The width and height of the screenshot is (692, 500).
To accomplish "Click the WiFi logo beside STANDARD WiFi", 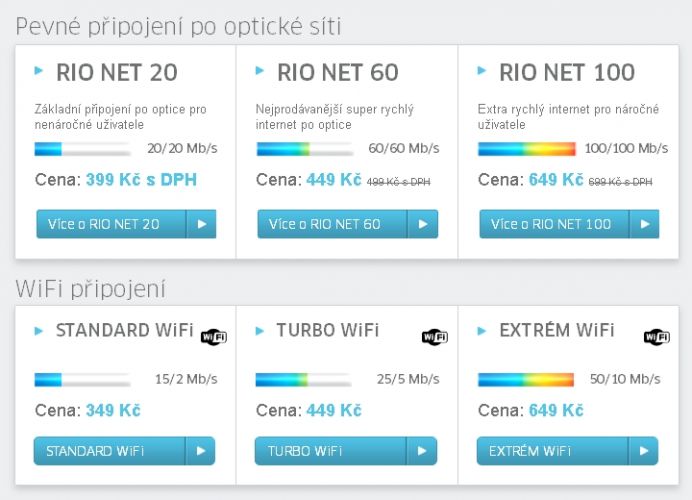I will [x=214, y=337].
